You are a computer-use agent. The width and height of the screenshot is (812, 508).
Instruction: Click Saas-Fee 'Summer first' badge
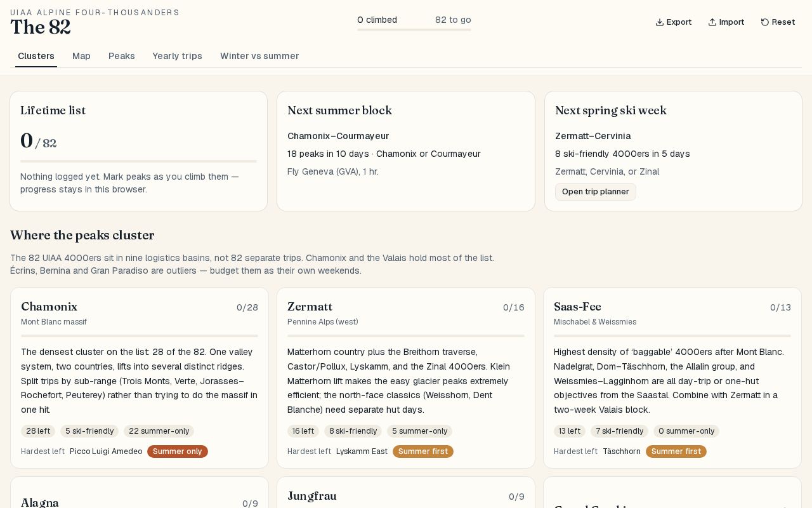click(676, 451)
